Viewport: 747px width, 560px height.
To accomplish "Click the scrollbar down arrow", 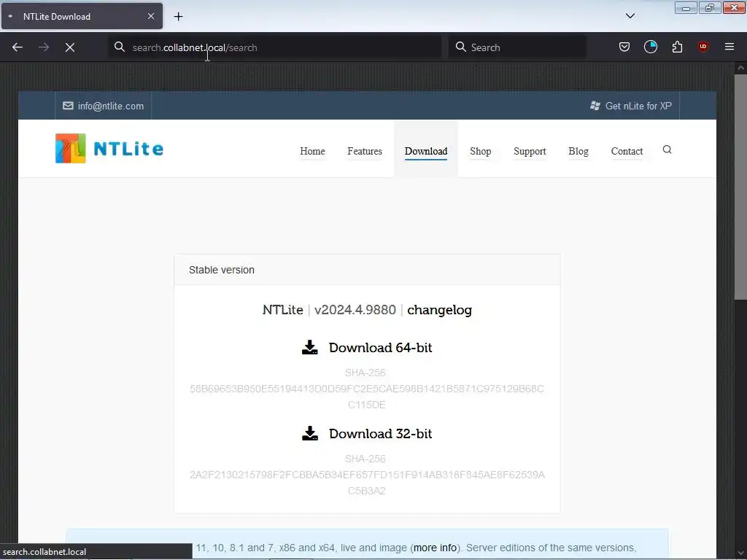I will 740,553.
